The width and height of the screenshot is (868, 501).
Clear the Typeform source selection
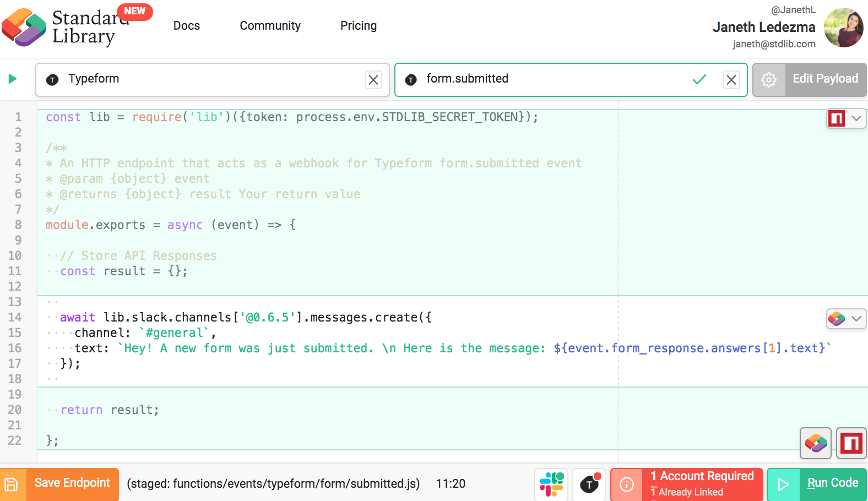(x=373, y=80)
